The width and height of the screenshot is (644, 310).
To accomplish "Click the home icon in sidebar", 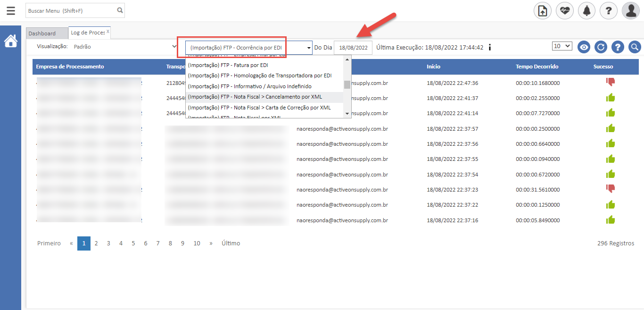I will (10, 41).
